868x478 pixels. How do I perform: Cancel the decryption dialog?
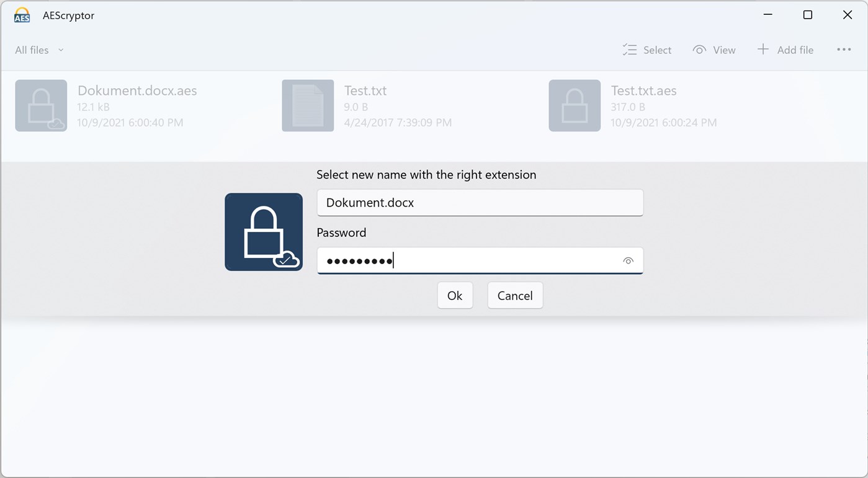515,295
